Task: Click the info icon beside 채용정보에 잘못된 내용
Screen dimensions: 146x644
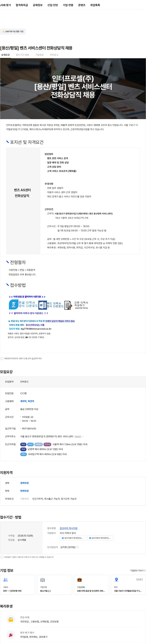Action: (x=2, y=359)
